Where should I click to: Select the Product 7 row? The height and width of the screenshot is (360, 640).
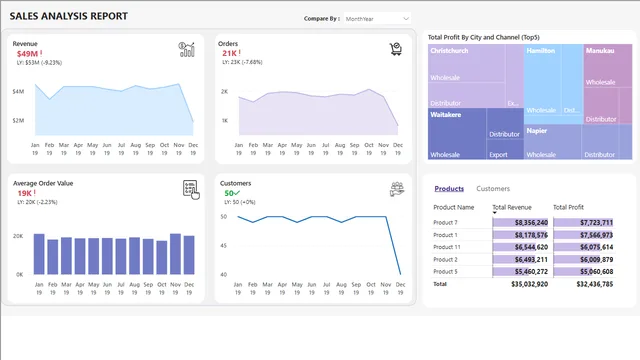523,222
